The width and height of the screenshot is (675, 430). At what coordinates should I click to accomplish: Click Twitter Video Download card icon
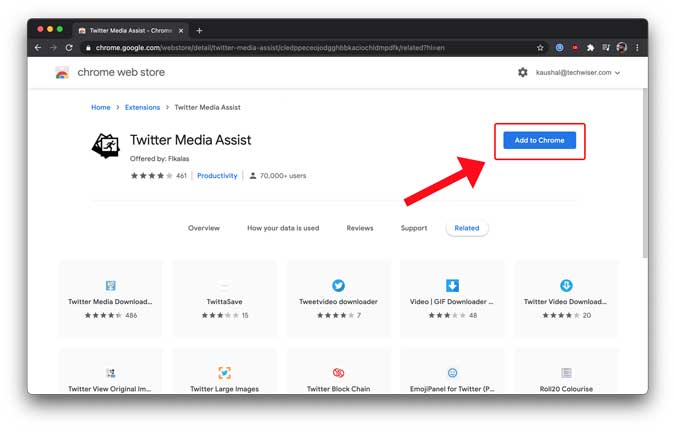tap(566, 285)
